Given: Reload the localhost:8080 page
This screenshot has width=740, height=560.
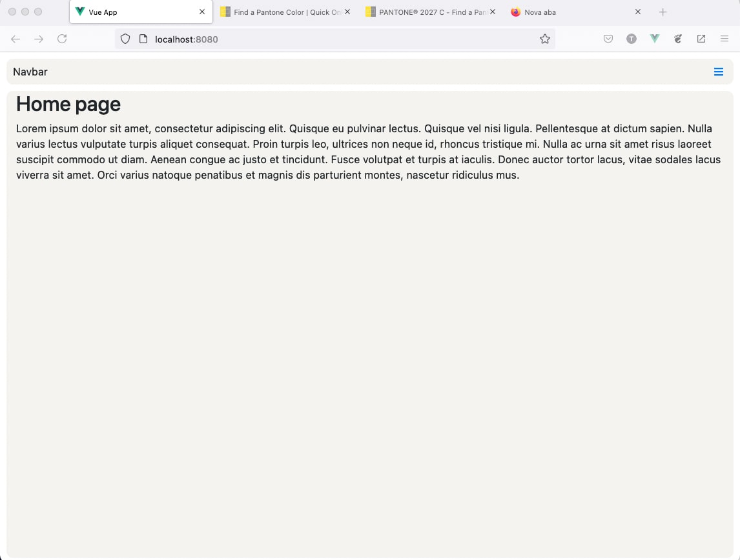Looking at the screenshot, I should click(62, 39).
